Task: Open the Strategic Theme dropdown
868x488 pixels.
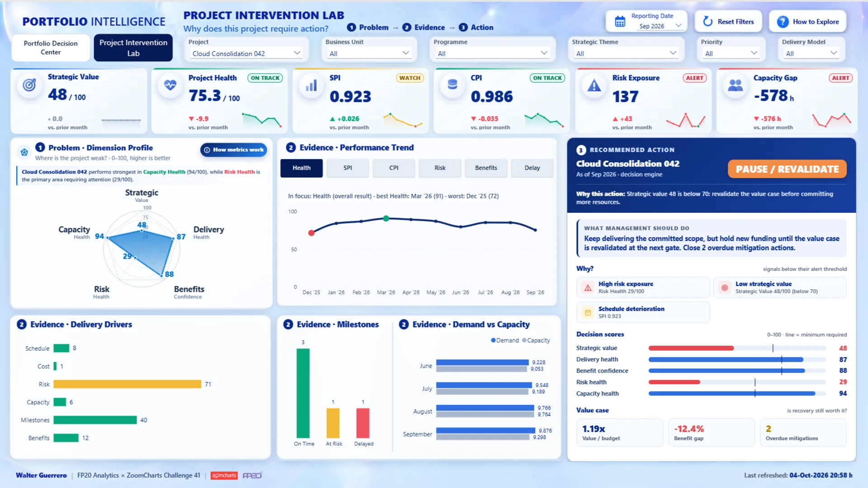Action: 626,53
